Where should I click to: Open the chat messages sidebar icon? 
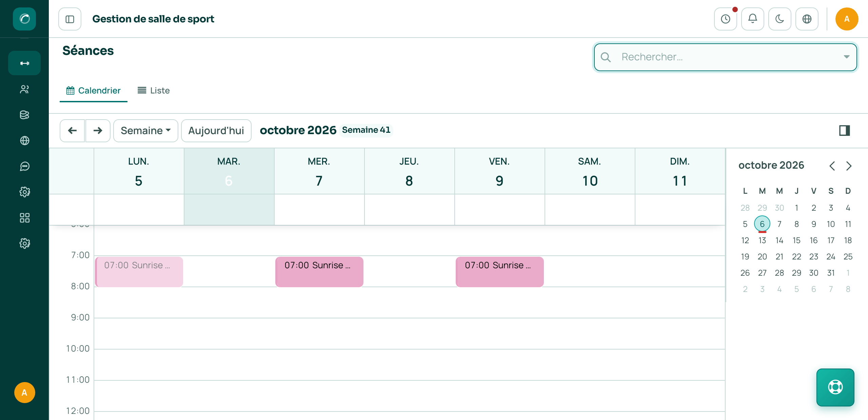coord(24,166)
